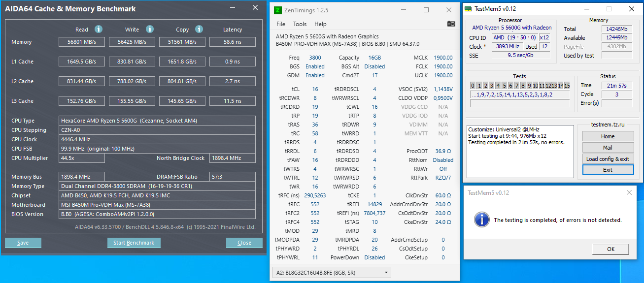Click the Memory Read value 56801 MB/s
The height and width of the screenshot is (283, 644).
82,42
